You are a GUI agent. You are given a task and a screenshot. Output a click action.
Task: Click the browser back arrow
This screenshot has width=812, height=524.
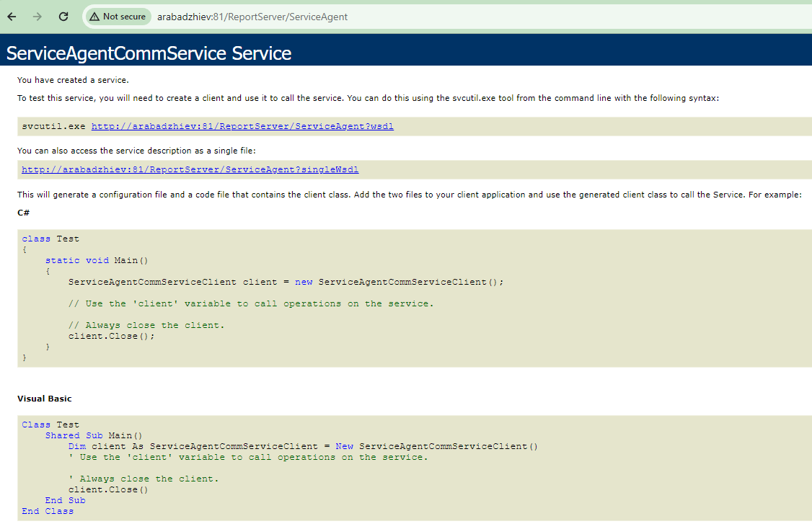(x=11, y=16)
